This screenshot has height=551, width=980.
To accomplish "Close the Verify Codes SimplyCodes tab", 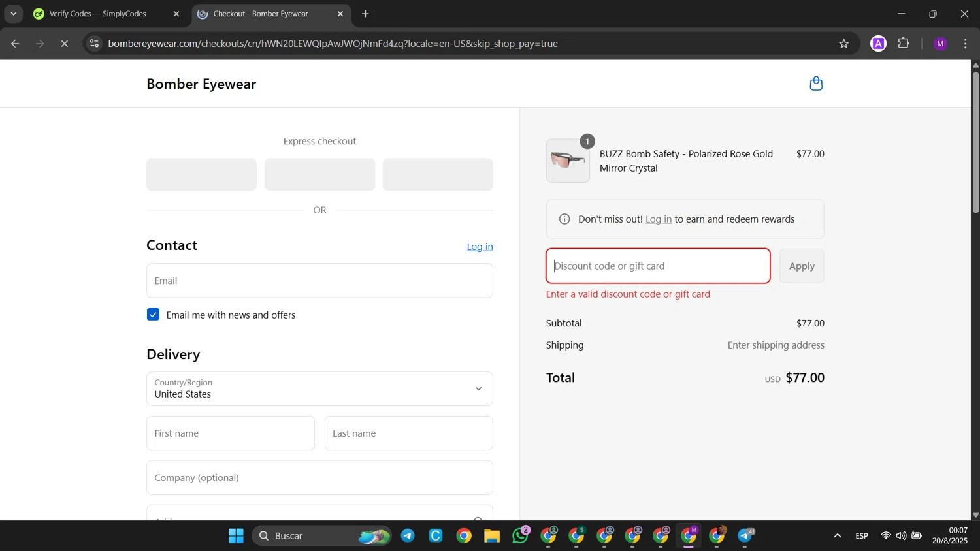I will (176, 14).
